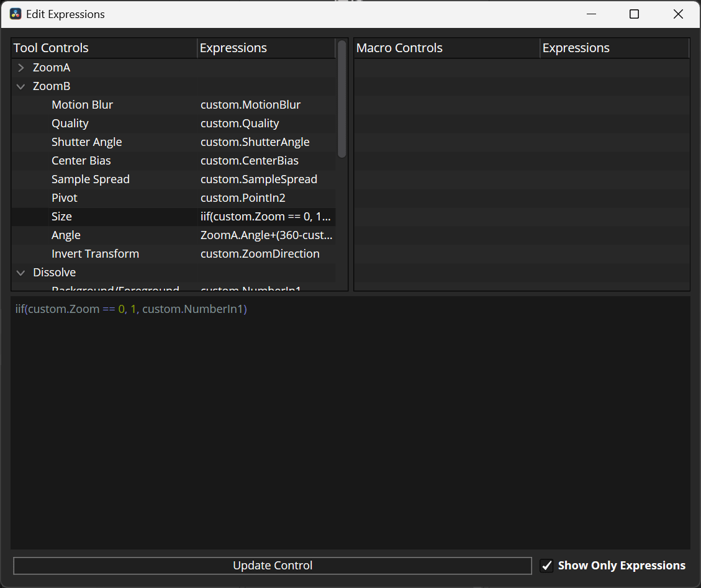Click inside the expression text editor

350,422
